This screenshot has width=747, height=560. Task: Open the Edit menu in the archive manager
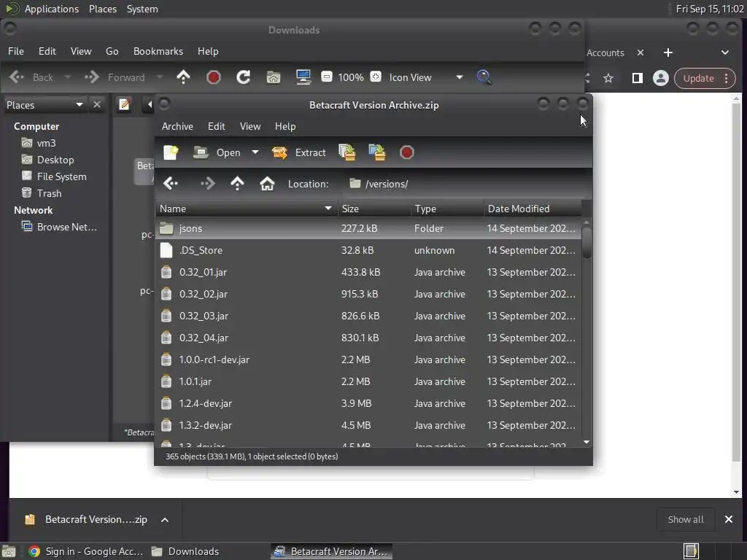216,126
